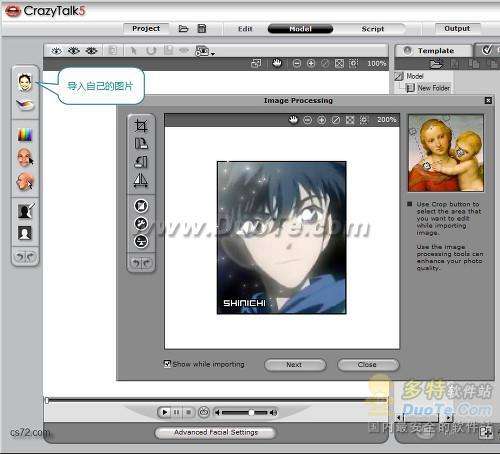500x454 pixels.
Task: Click the sample Madonna painting thumbnail
Action: tap(446, 153)
